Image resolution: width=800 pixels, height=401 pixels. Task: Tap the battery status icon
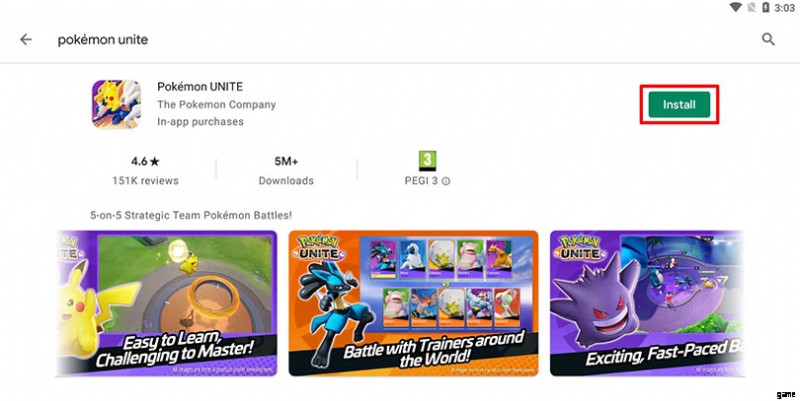pyautogui.click(x=765, y=7)
